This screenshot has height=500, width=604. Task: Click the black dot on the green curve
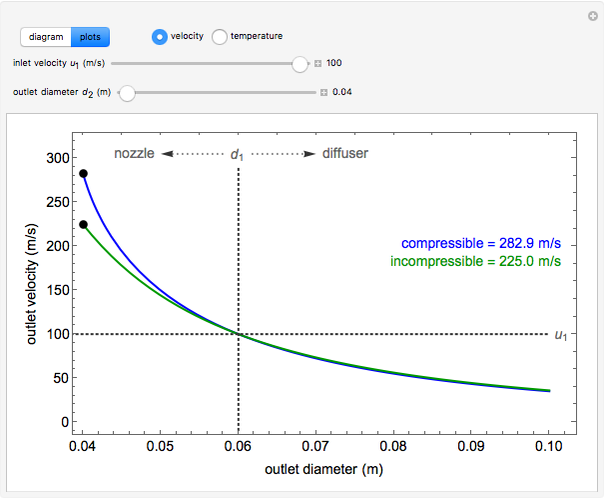tap(84, 224)
